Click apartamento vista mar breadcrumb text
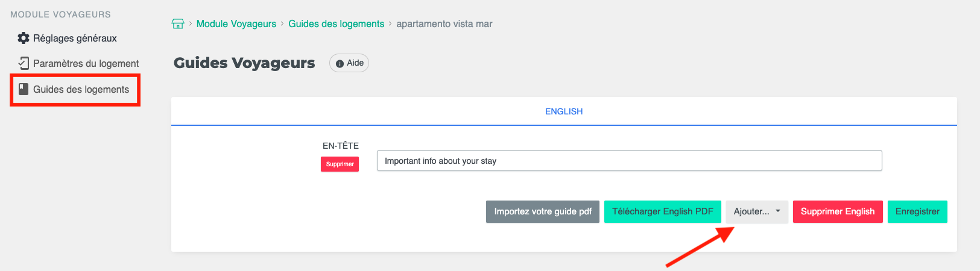Screen dimensions: 980x271 pyautogui.click(x=444, y=24)
